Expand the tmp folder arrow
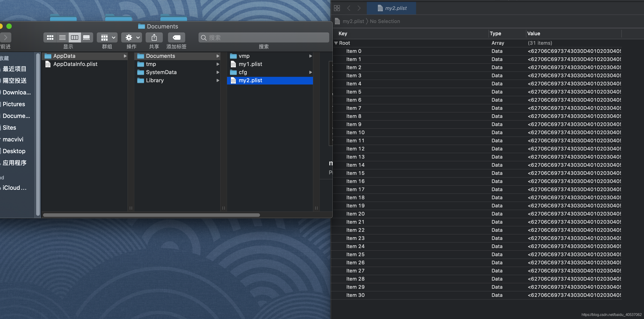 coord(218,64)
